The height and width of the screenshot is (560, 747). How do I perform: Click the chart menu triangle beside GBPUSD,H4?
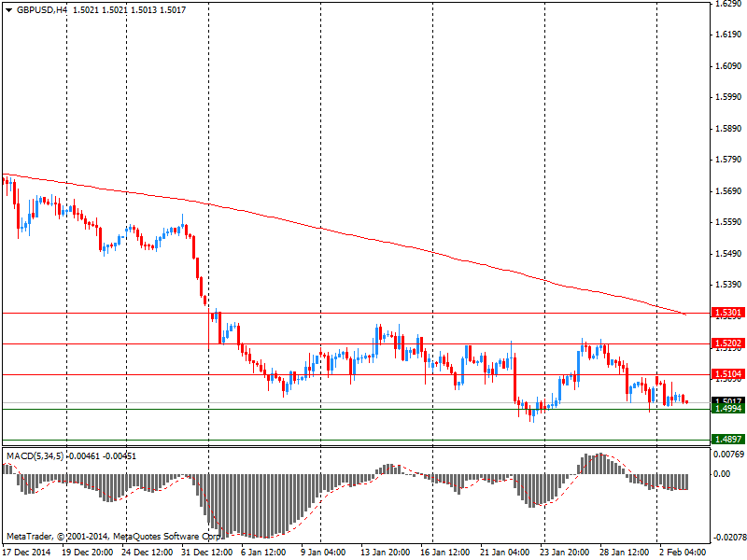(8, 10)
